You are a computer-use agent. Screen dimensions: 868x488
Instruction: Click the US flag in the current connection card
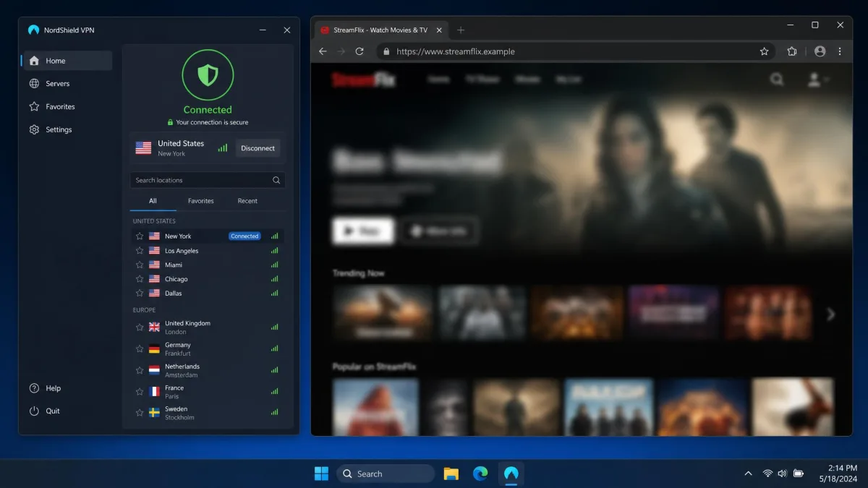143,148
